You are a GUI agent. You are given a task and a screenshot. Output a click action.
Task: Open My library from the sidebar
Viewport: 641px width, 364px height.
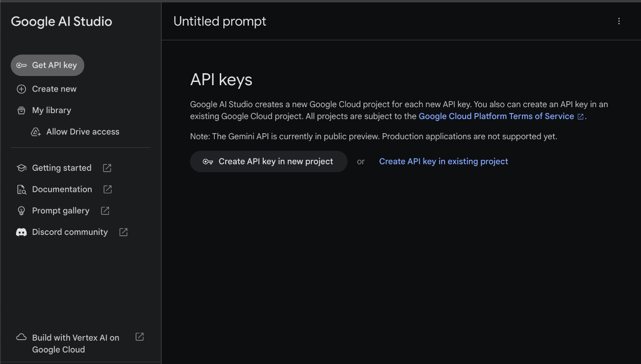[x=51, y=110]
